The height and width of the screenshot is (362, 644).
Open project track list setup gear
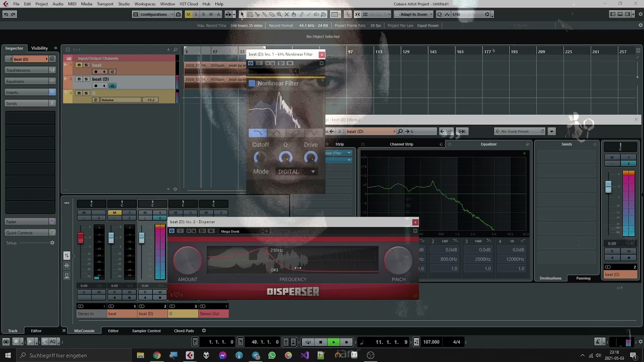point(175,189)
